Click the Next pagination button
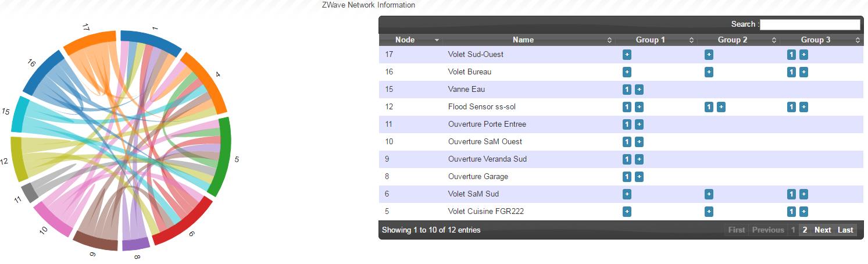The width and height of the screenshot is (868, 264). [823, 230]
